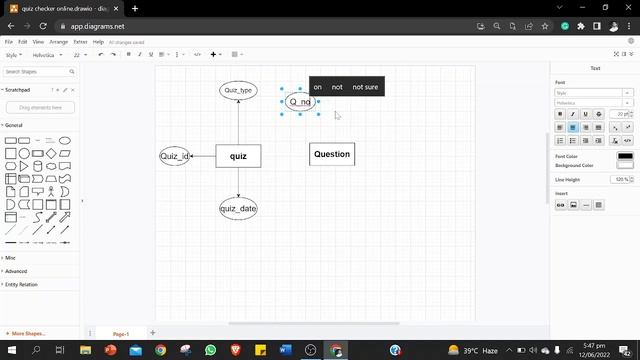This screenshot has height=360, width=640.
Task: Select the triangle shape in General palette
Action: (24, 166)
